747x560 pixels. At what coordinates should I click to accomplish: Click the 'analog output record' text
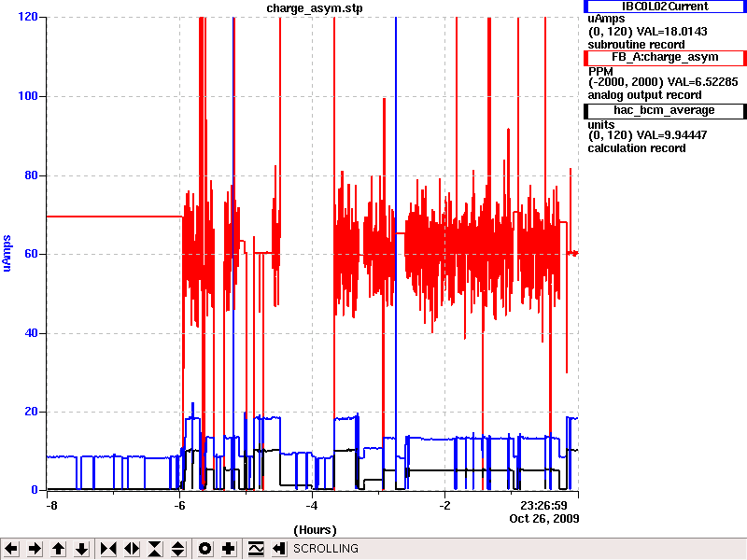[x=644, y=95]
